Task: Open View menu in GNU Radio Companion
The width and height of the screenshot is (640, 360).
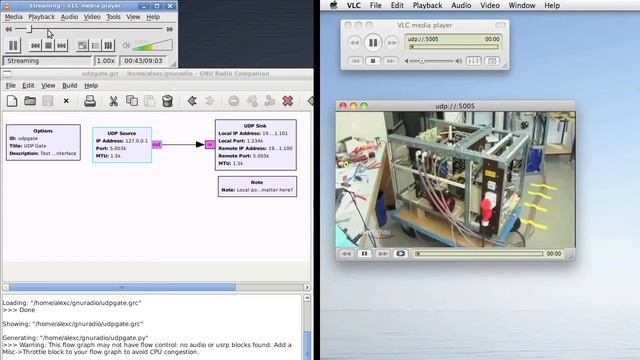Action: click(x=48, y=85)
